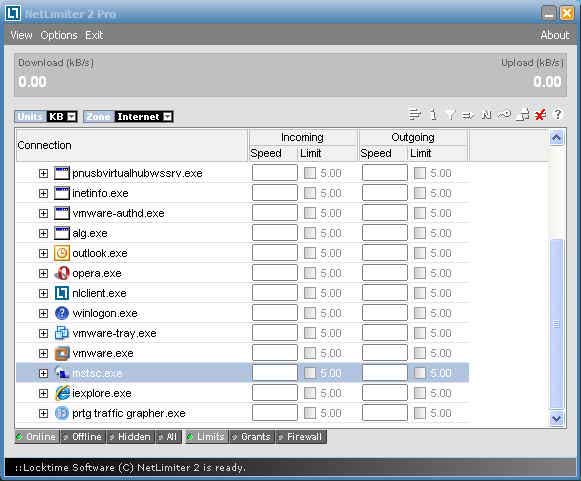Screen dimensions: 581x481
Task: Select the Limits tab
Action: point(207,437)
